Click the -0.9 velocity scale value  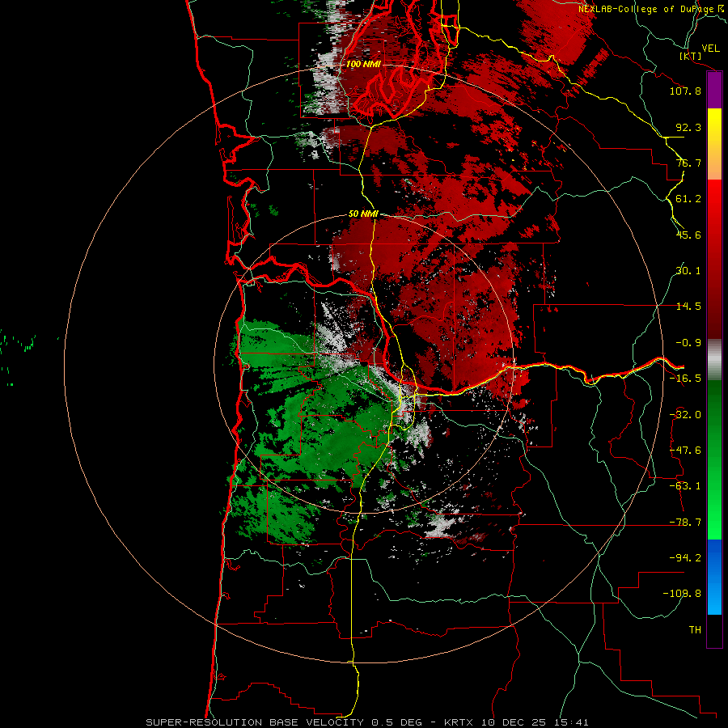coord(688,343)
